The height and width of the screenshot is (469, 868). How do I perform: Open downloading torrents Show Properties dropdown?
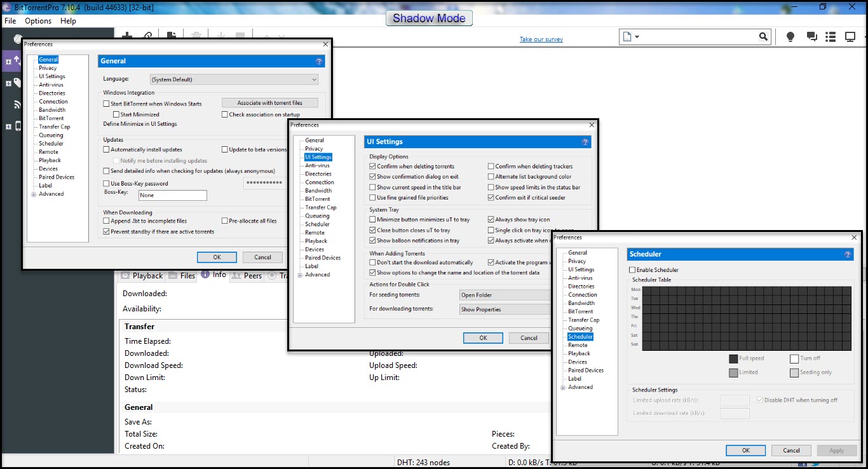(505, 309)
